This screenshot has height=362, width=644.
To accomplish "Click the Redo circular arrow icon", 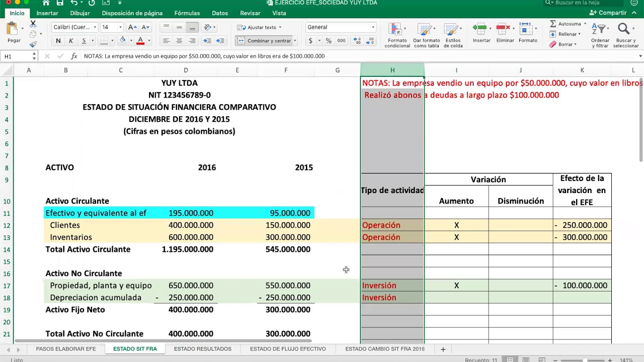I will (x=92, y=3).
